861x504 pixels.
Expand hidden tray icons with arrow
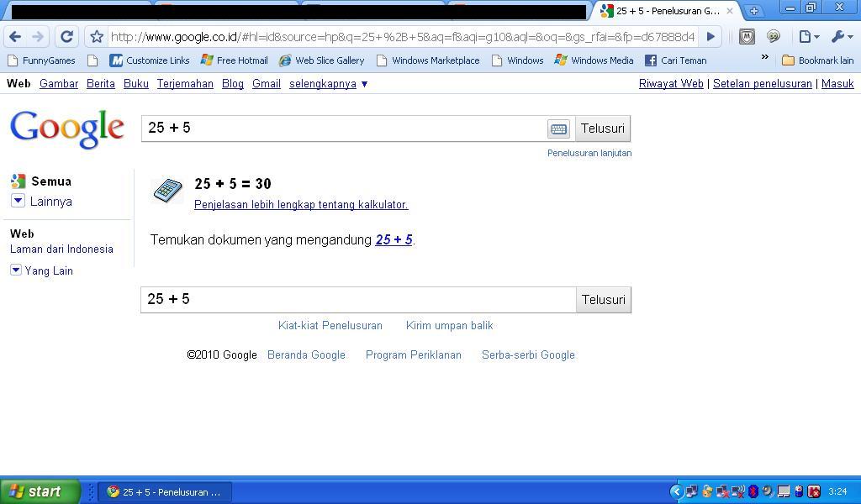tap(677, 491)
